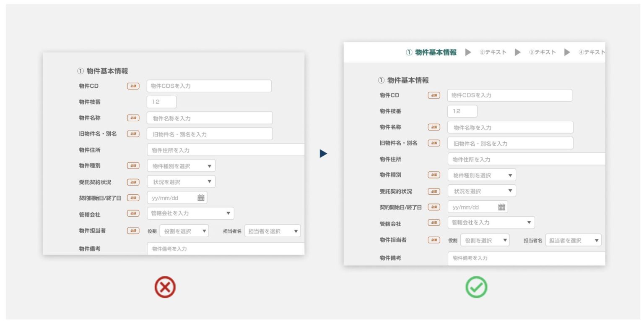Screen dimensions: 644x322
Task: Click the red X error mark below the left mockup
Action: [x=165, y=287]
